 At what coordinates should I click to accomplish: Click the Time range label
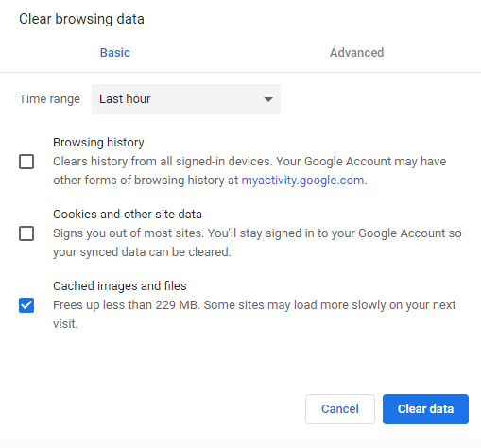click(x=49, y=99)
